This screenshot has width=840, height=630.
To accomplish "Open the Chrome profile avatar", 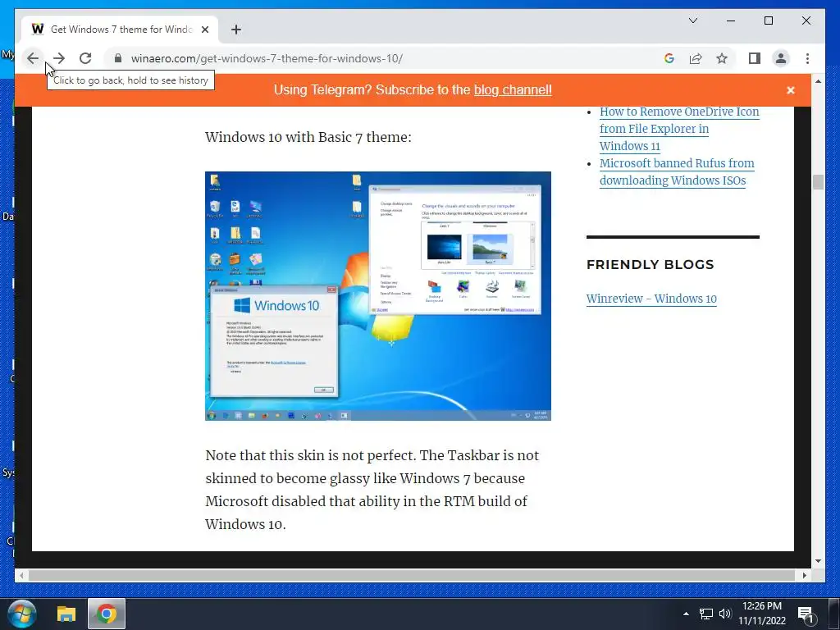I will [x=781, y=58].
